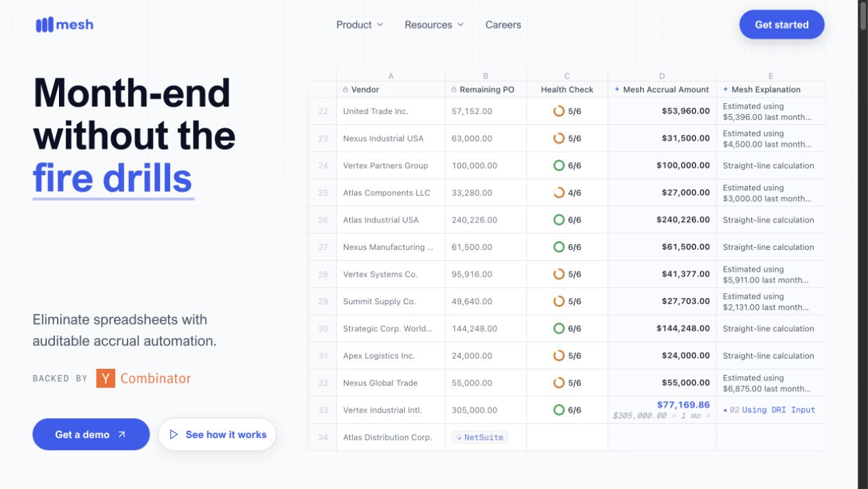
Task: Select row number 22
Action: 322,111
